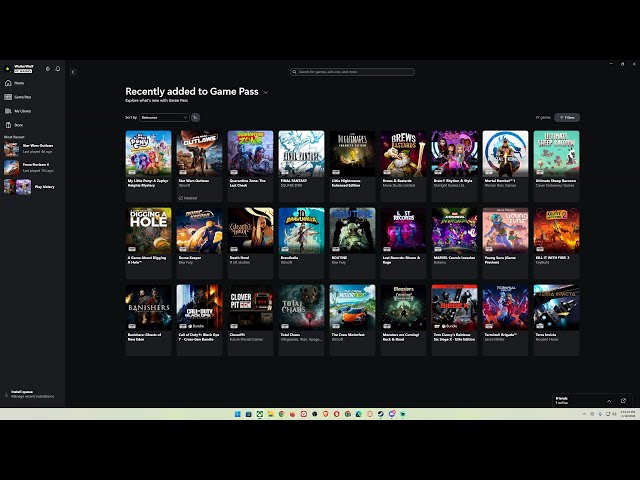Open the Little Nightmares game card

tap(353, 166)
